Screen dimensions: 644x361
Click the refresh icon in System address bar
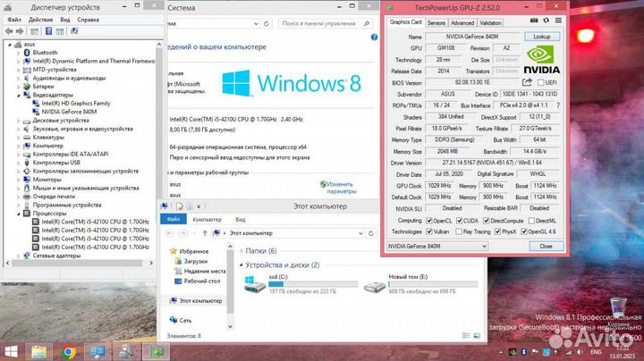267,24
